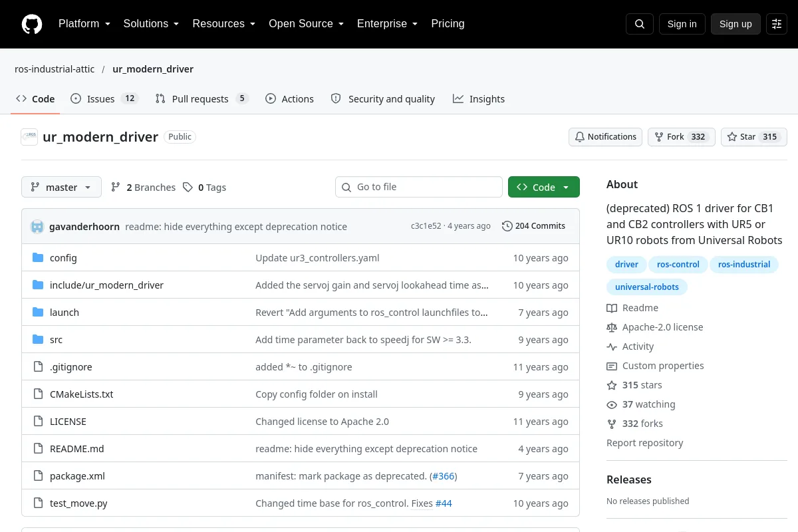This screenshot has width=798, height=532.
Task: Open the search magnifier button
Action: click(640, 24)
